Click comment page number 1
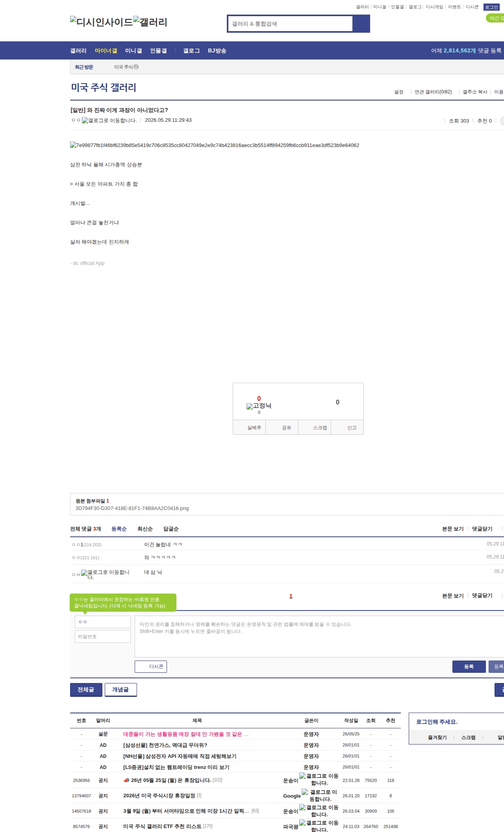The height and width of the screenshot is (832, 504). 291,596
